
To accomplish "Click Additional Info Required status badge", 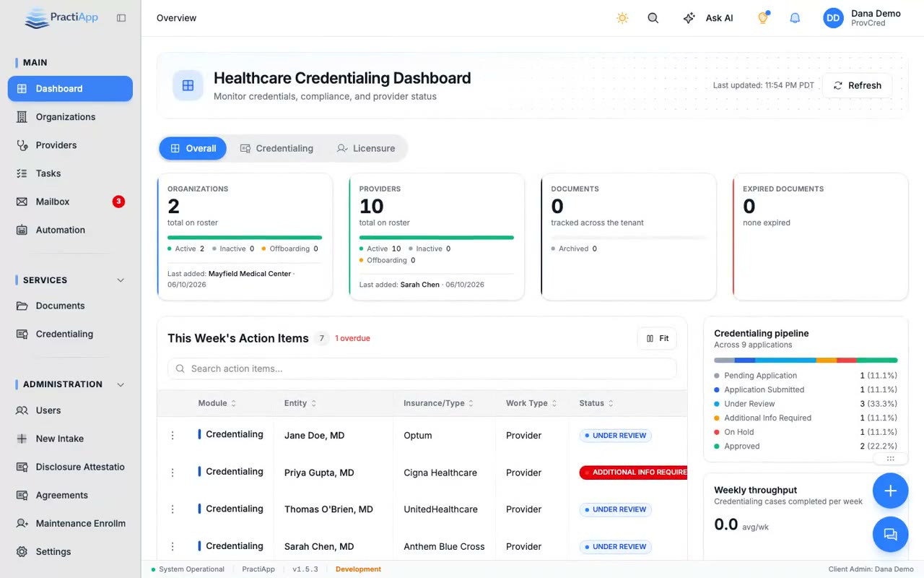I will click(633, 473).
